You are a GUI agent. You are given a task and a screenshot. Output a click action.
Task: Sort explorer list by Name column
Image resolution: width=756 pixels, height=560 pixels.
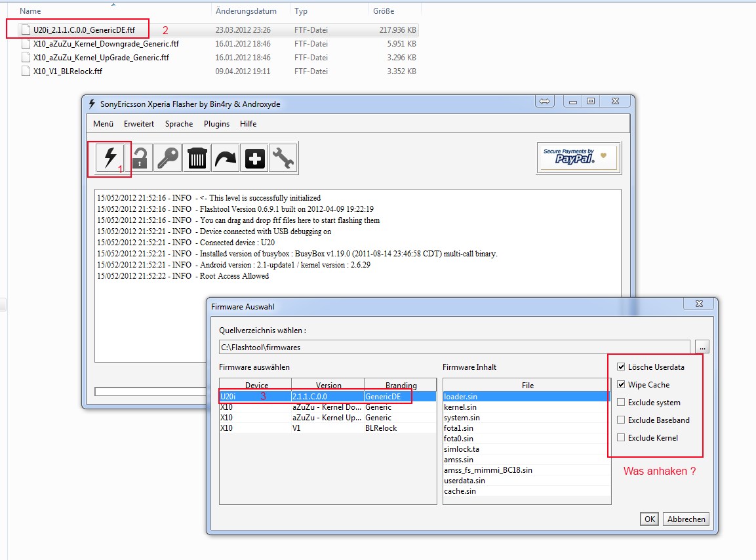coord(30,10)
